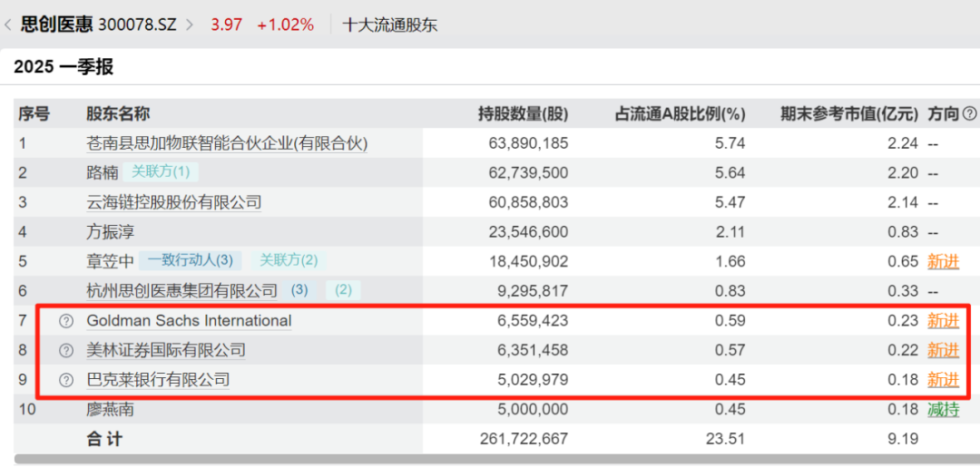Click 新进 link in Goldman Sachs row
This screenshot has width=980, height=467.
943,321
